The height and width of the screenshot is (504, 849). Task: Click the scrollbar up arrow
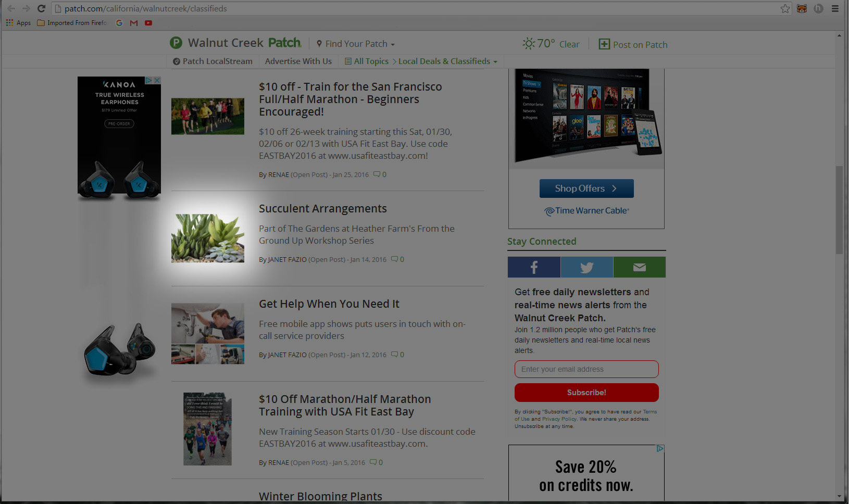839,35
